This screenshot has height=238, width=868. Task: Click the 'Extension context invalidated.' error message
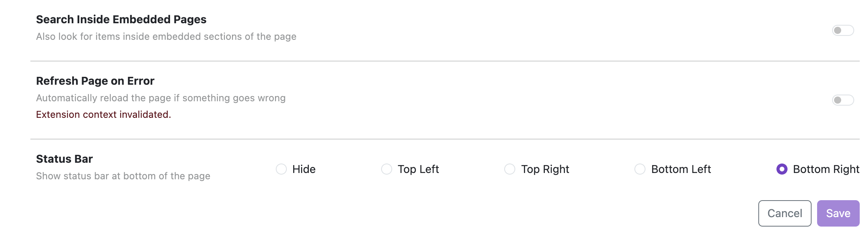[x=103, y=114]
